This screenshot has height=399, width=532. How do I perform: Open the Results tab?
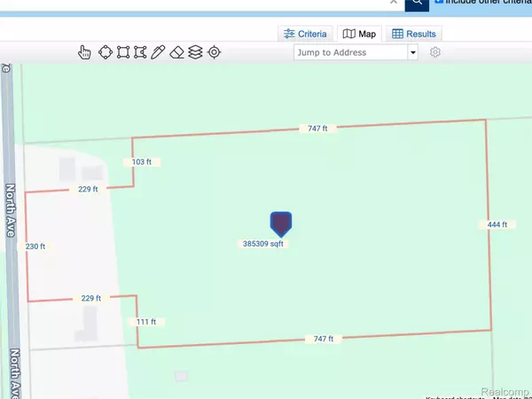(415, 35)
